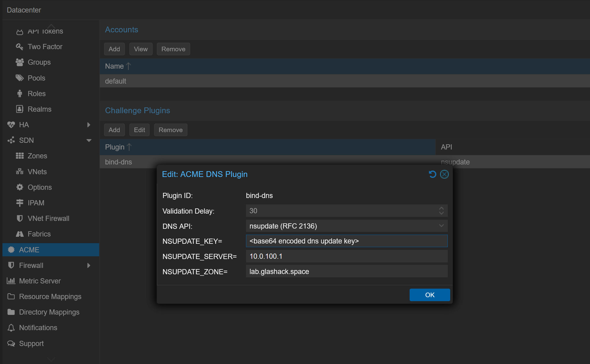This screenshot has width=590, height=364.
Task: Collapse the SDN section arrow
Action: pyautogui.click(x=89, y=140)
